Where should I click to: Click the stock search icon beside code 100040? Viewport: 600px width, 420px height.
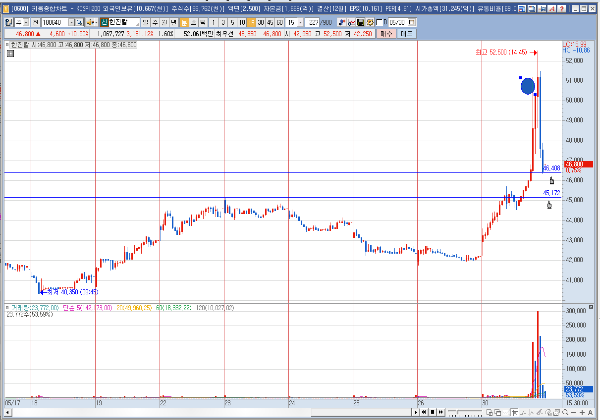click(79, 23)
